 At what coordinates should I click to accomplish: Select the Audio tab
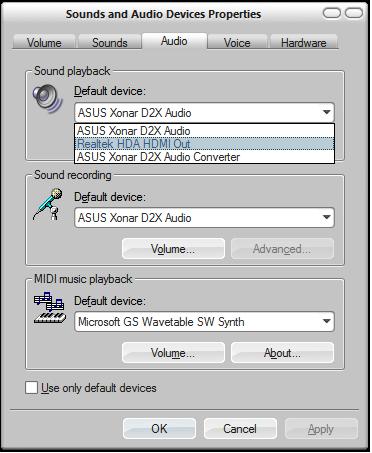(x=174, y=41)
